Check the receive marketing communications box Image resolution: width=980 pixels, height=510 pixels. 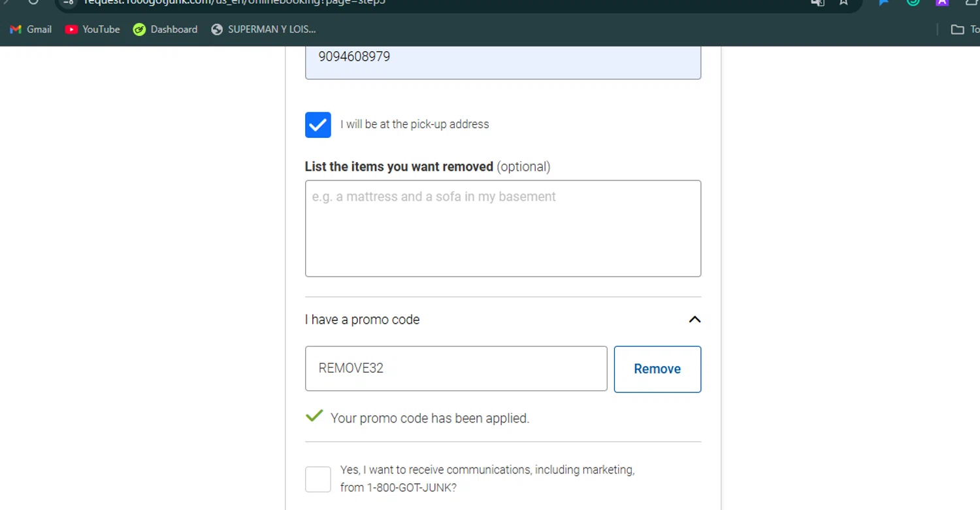click(x=318, y=479)
